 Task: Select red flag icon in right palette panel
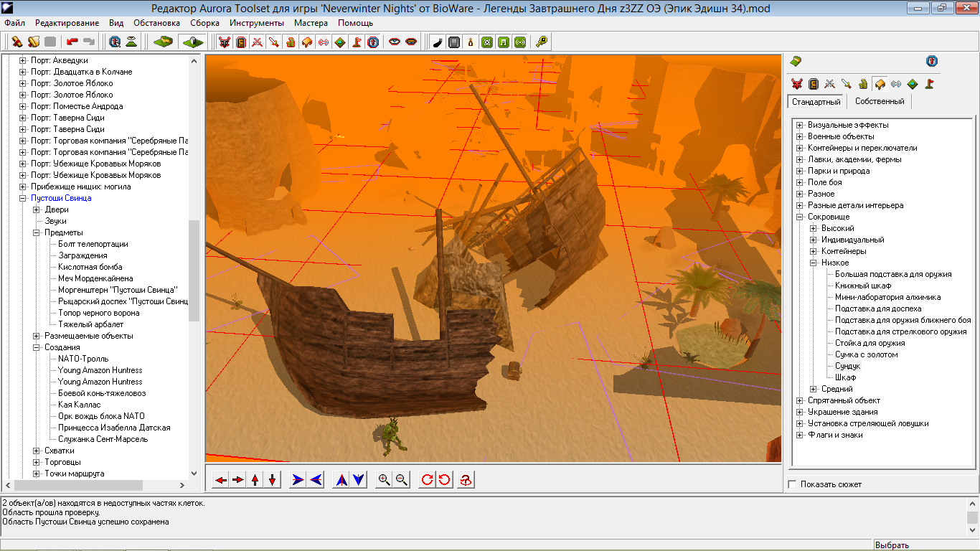click(x=929, y=84)
